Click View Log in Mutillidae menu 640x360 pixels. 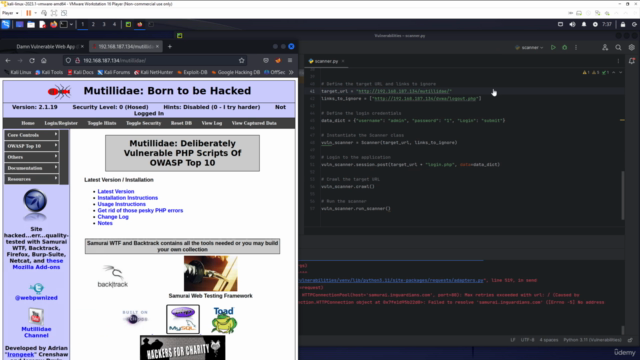click(x=211, y=123)
